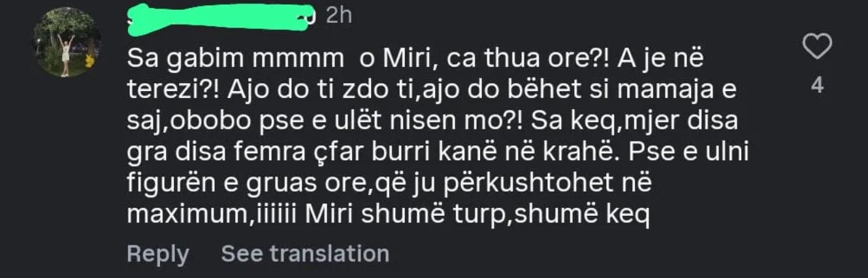View likes via the "4" count

click(816, 86)
